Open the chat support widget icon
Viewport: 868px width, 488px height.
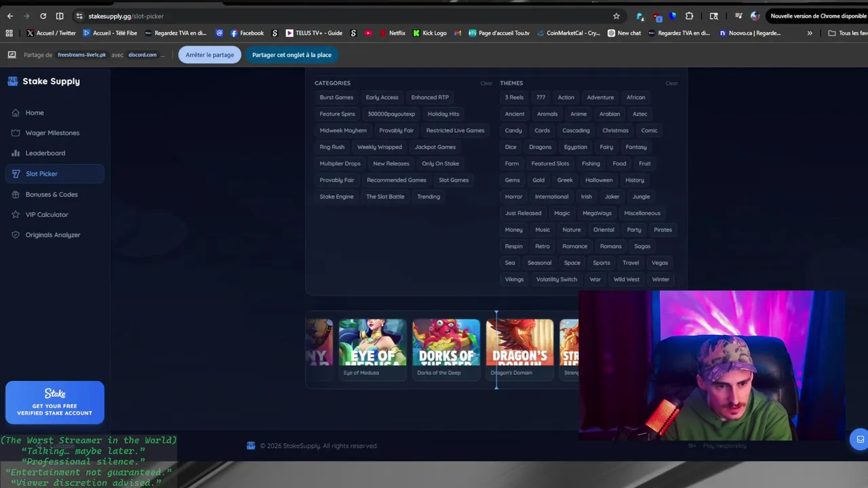coord(859,439)
